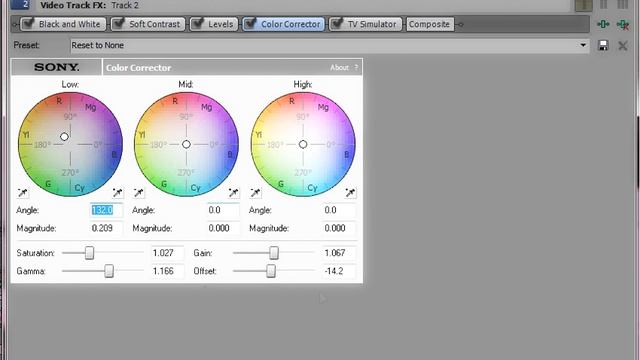
Task: Click the Low color wheel point
Action: (64, 137)
